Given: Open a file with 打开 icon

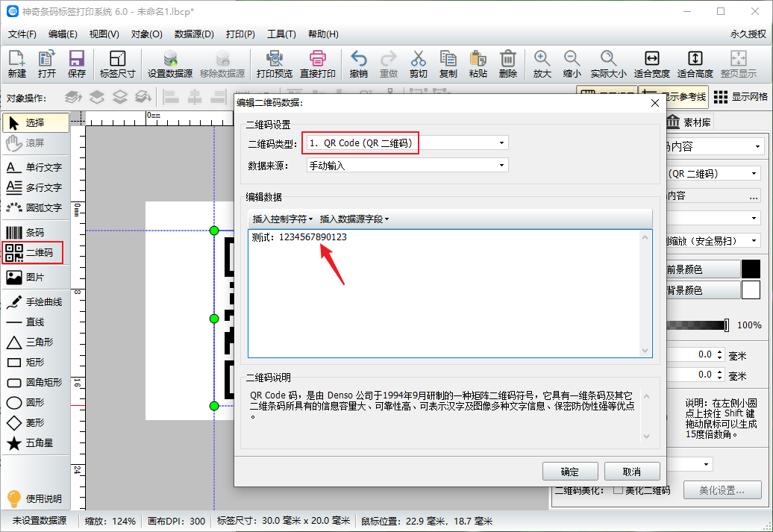Looking at the screenshot, I should coord(47,64).
